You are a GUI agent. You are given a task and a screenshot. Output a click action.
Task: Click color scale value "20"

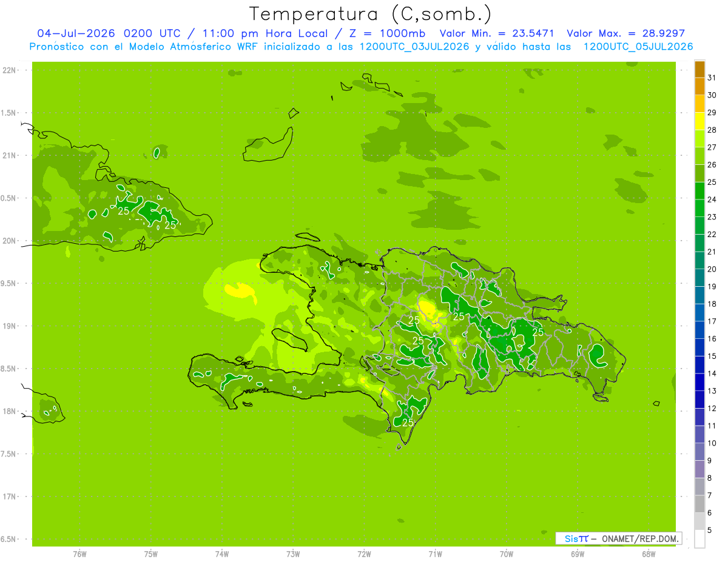click(x=712, y=269)
